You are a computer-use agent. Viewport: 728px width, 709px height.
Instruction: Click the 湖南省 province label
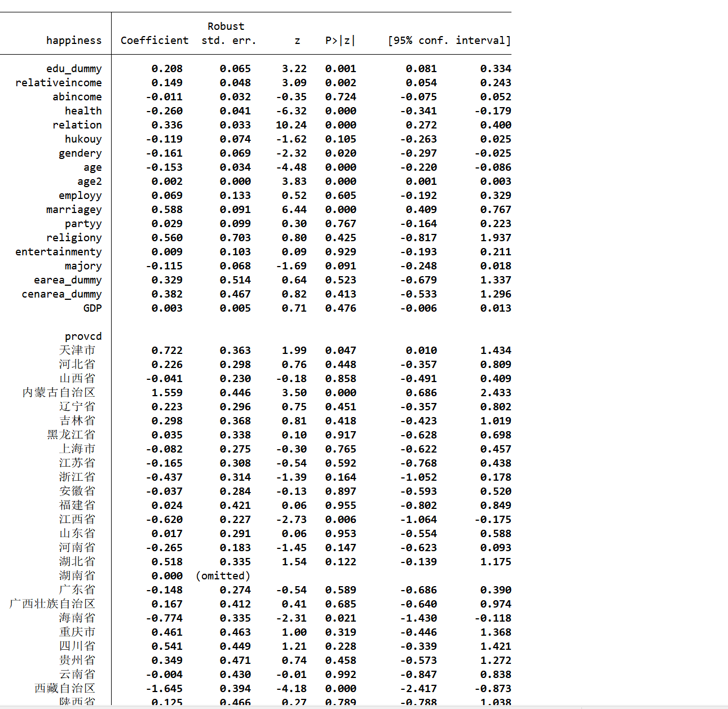[77, 576]
